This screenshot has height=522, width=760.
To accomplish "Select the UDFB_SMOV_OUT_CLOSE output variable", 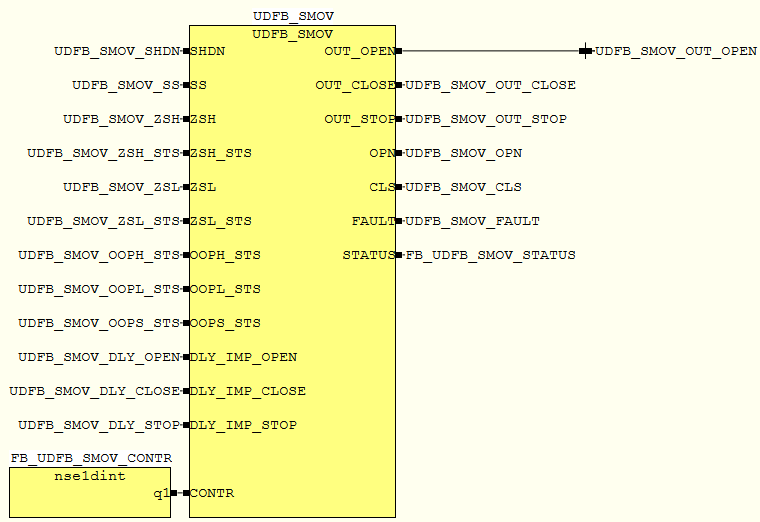I will pyautogui.click(x=490, y=85).
